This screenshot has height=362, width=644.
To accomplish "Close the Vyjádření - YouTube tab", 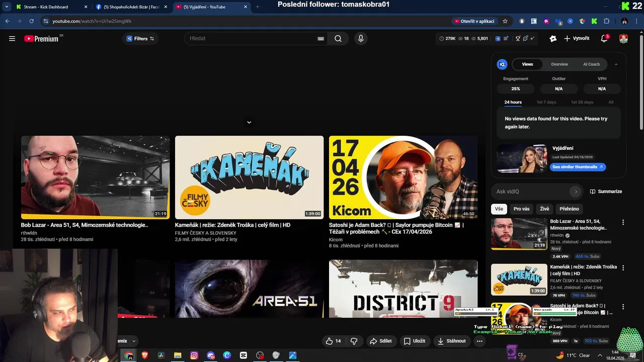I will pyautogui.click(x=246, y=7).
